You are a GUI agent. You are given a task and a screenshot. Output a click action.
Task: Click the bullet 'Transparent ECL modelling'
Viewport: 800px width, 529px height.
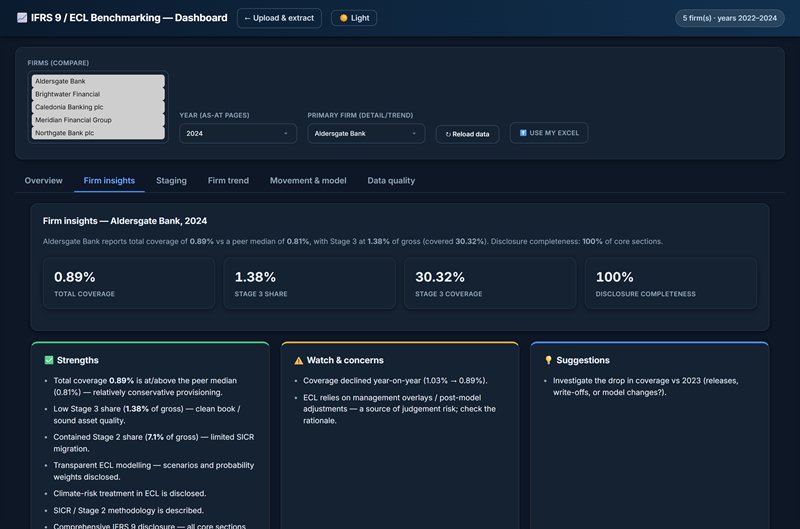click(154, 471)
